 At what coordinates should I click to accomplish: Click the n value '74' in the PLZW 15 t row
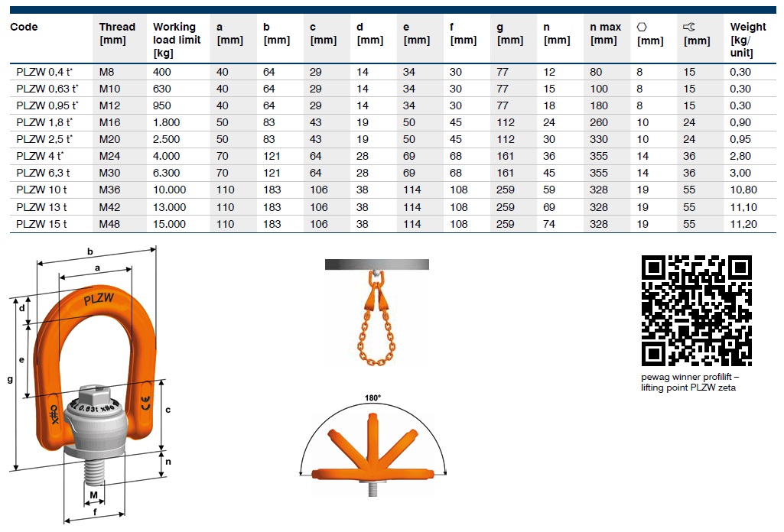pyautogui.click(x=549, y=224)
